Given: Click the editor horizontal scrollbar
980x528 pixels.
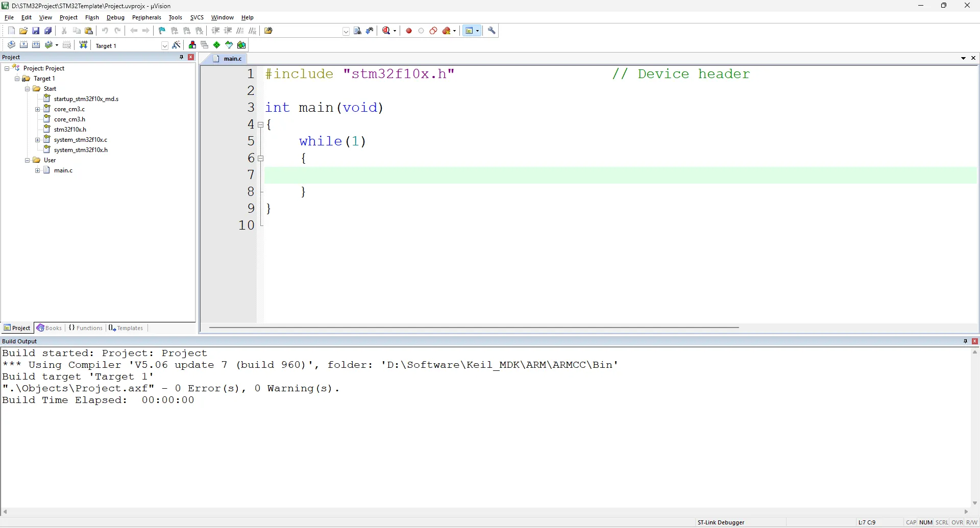Looking at the screenshot, I should [x=474, y=328].
